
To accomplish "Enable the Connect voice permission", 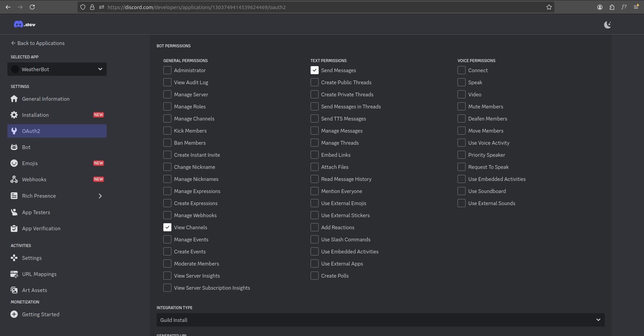I will point(461,70).
